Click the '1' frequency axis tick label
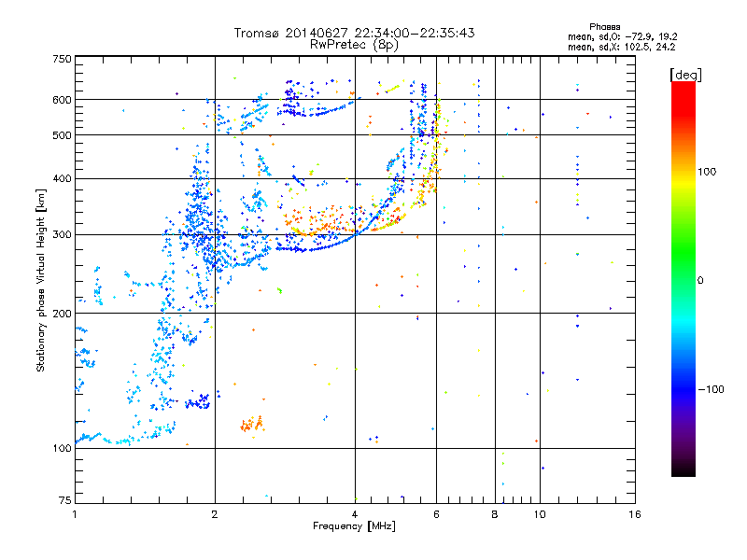The width and height of the screenshot is (747, 560). 75,514
